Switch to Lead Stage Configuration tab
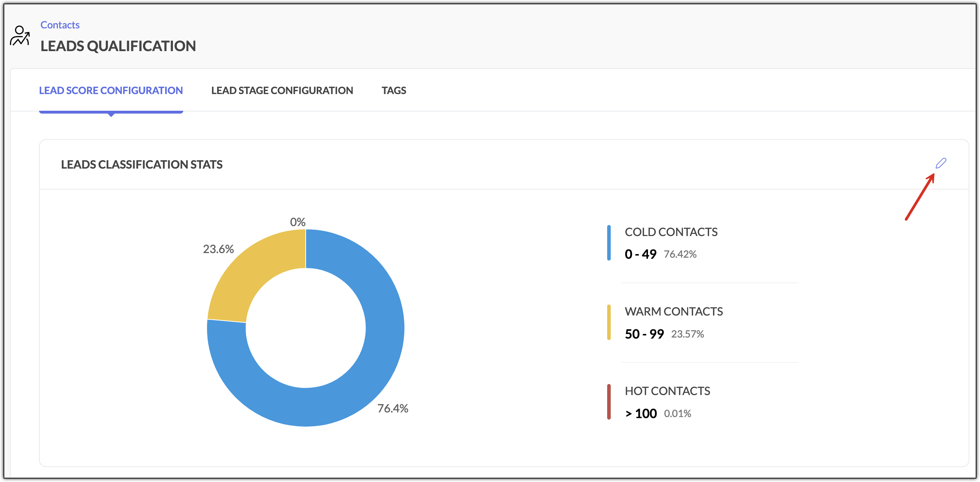980x482 pixels. [x=282, y=90]
